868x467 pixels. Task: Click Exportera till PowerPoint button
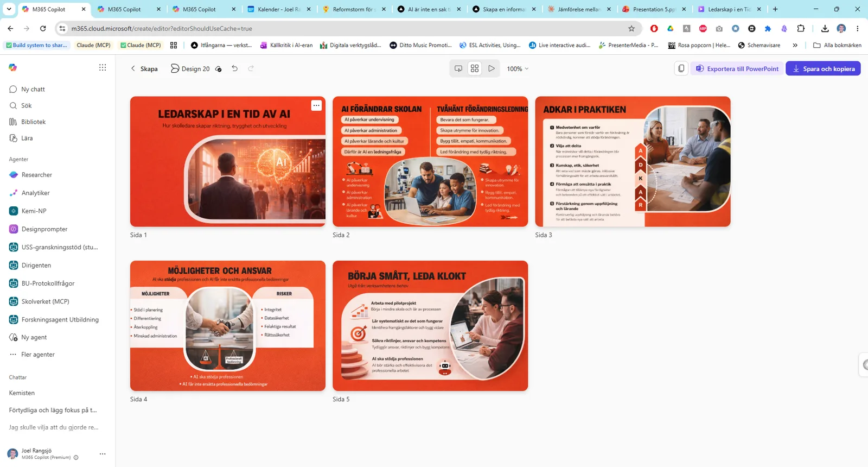pos(737,69)
